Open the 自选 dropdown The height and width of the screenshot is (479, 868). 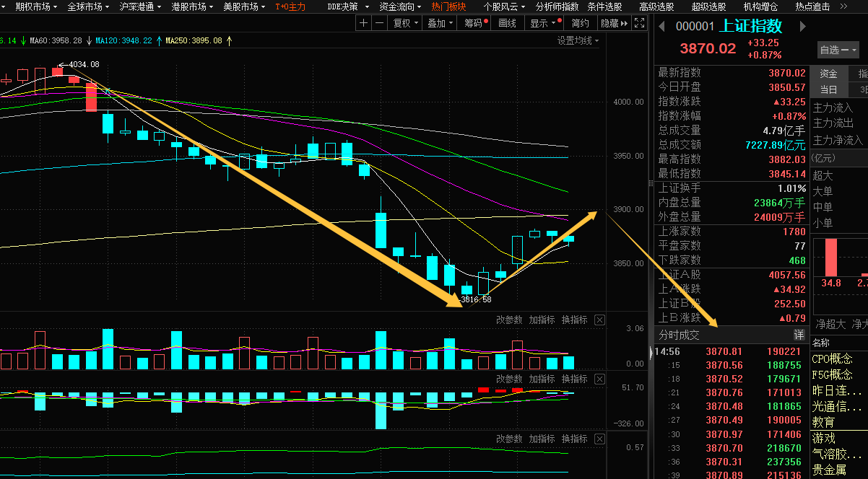838,50
